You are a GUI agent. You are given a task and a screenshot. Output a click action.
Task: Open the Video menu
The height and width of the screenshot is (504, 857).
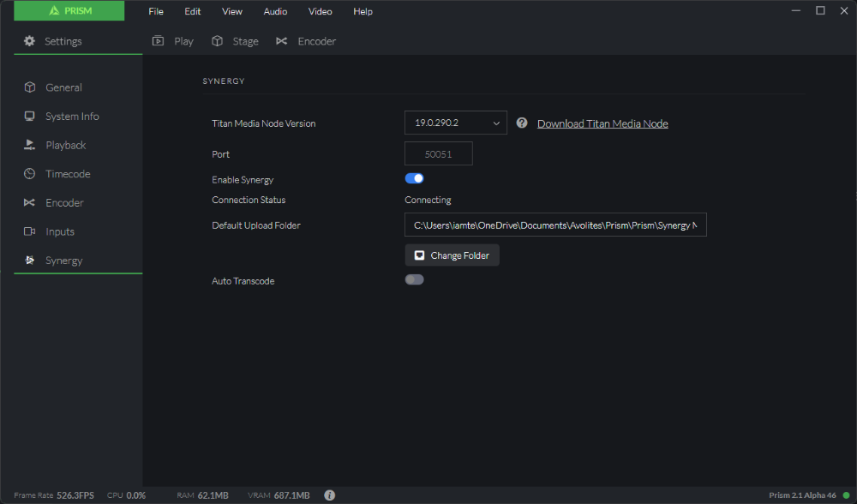[x=321, y=11]
